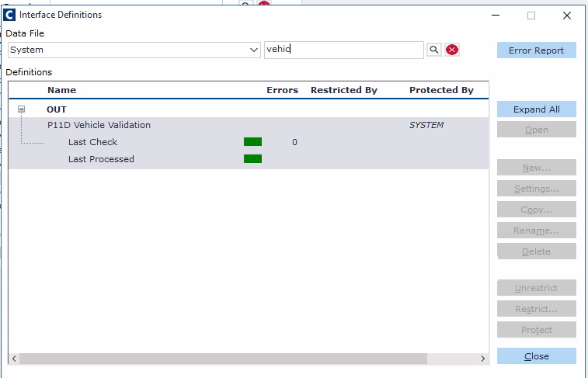Click the Restrict... button
Screen dimensions: 588x378
pos(536,309)
